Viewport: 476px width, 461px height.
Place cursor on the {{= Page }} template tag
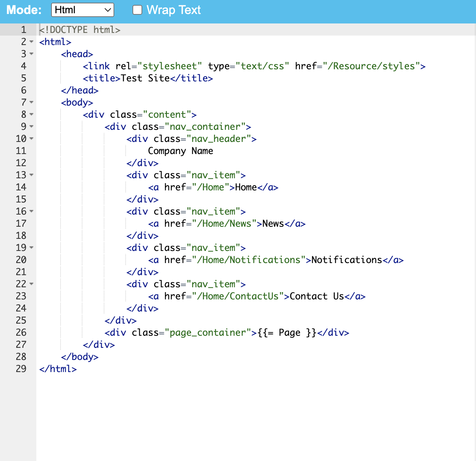tap(287, 333)
